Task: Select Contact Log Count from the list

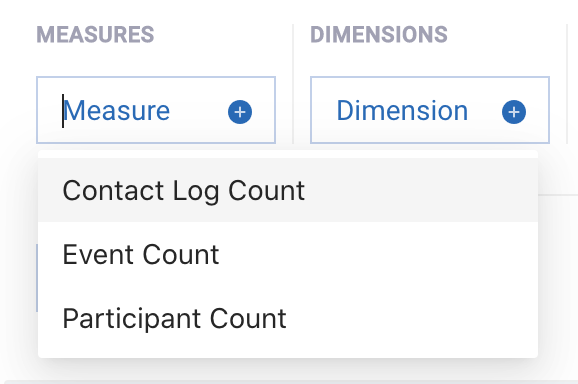Action: 288,190
